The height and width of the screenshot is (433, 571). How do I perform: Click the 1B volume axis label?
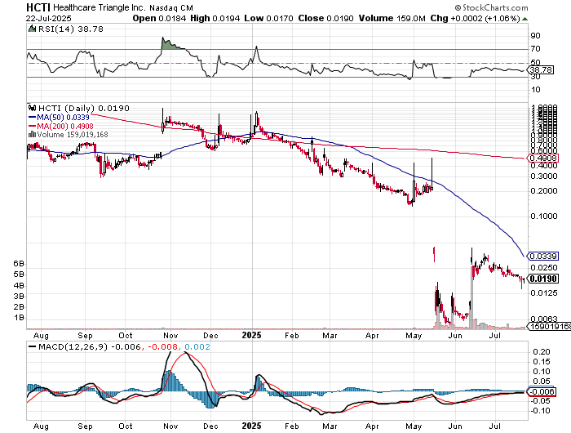(x=19, y=318)
